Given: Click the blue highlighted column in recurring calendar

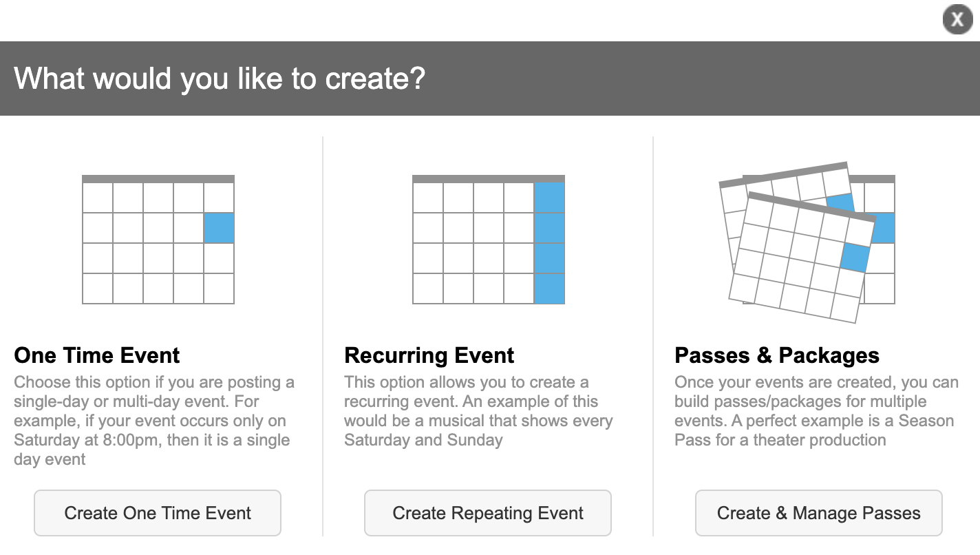Looking at the screenshot, I should click(549, 243).
